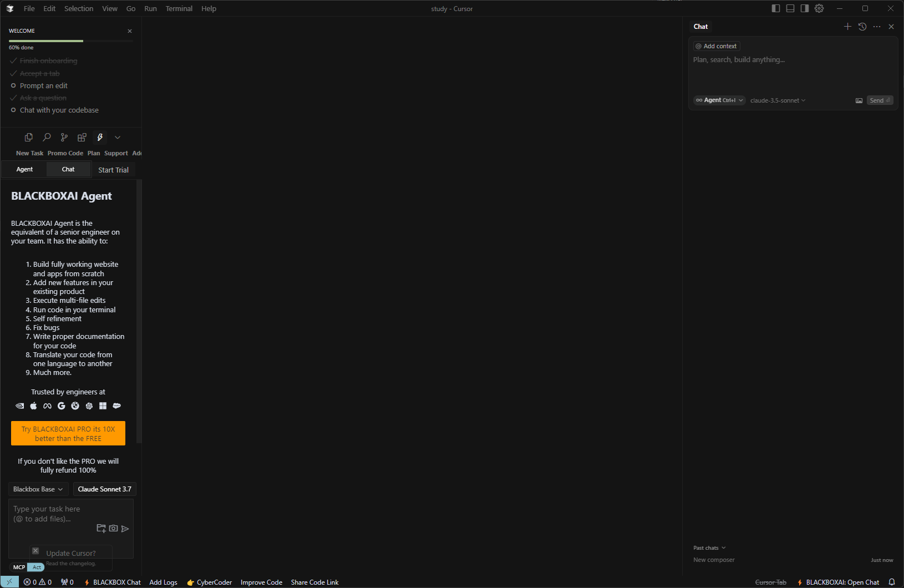Screen dimensions: 904x588
Task: Open the Help menu
Action: (x=209, y=8)
